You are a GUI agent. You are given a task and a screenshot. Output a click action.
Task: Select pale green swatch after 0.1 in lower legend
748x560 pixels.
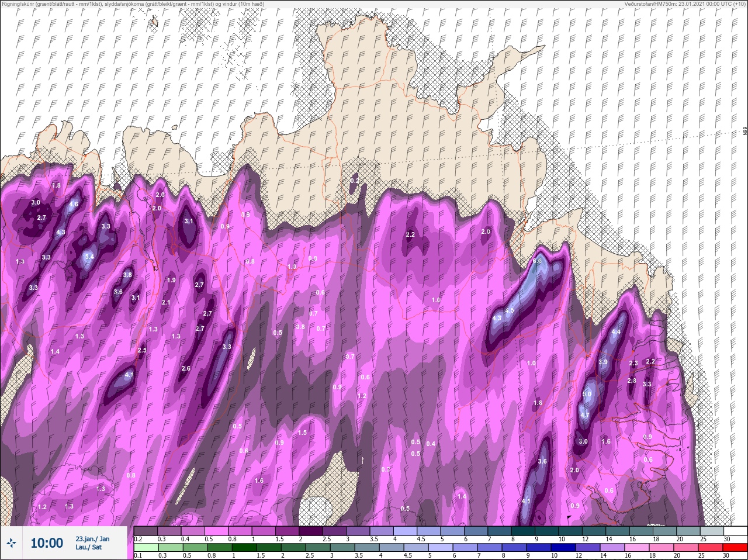(x=146, y=548)
